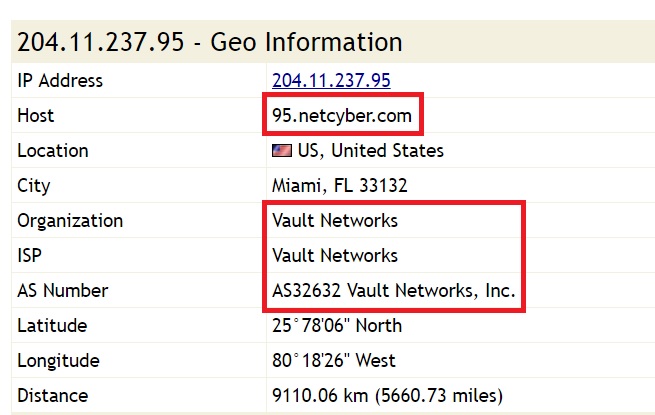Screen dimensions: 655x415
Task: Click the Host row label
Action: pos(36,116)
